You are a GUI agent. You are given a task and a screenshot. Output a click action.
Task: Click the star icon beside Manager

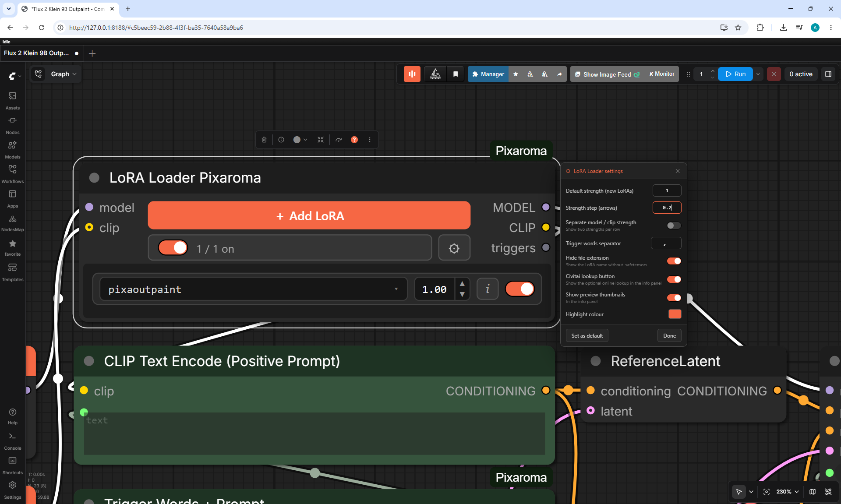point(516,74)
